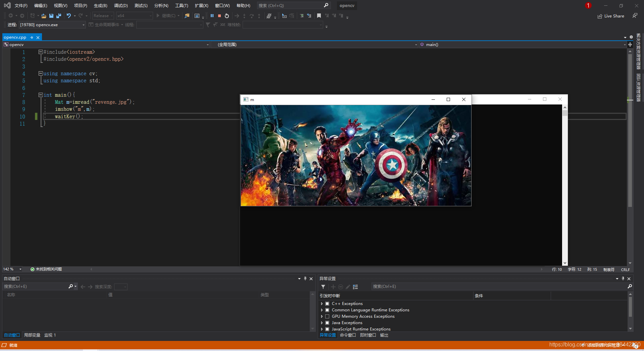
Task: Expand the C++ Exceptions node
Action: 321,303
